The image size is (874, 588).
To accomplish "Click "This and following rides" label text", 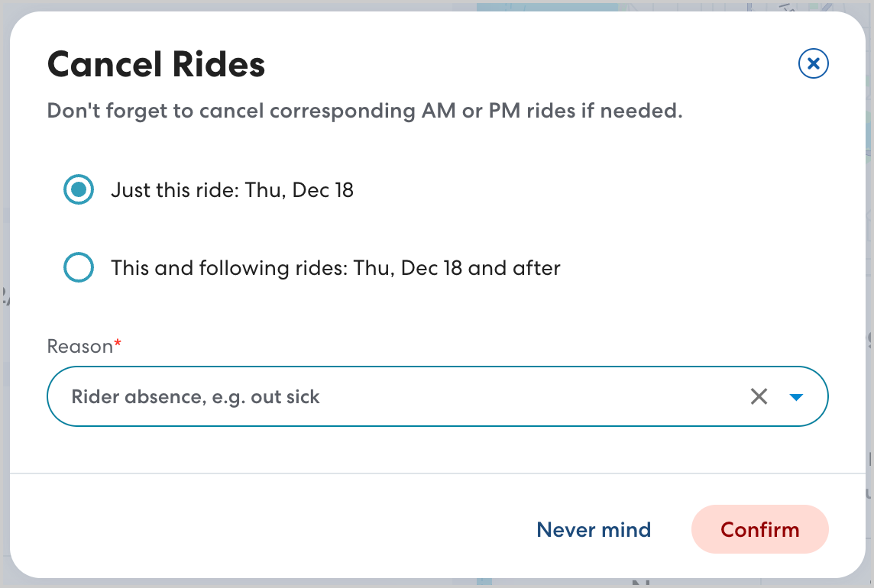I will [x=229, y=268].
